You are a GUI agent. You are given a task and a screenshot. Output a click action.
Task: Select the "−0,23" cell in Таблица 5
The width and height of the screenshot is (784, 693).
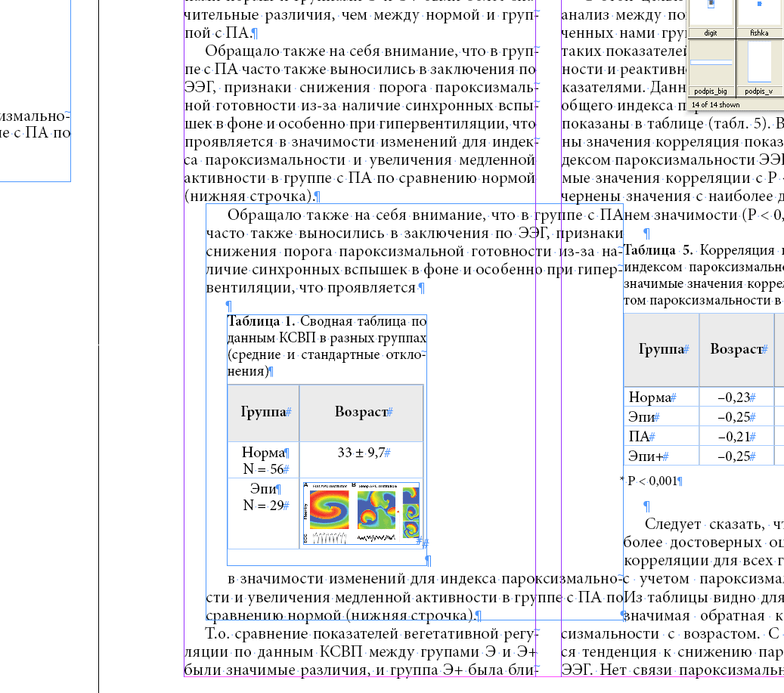pos(736,398)
